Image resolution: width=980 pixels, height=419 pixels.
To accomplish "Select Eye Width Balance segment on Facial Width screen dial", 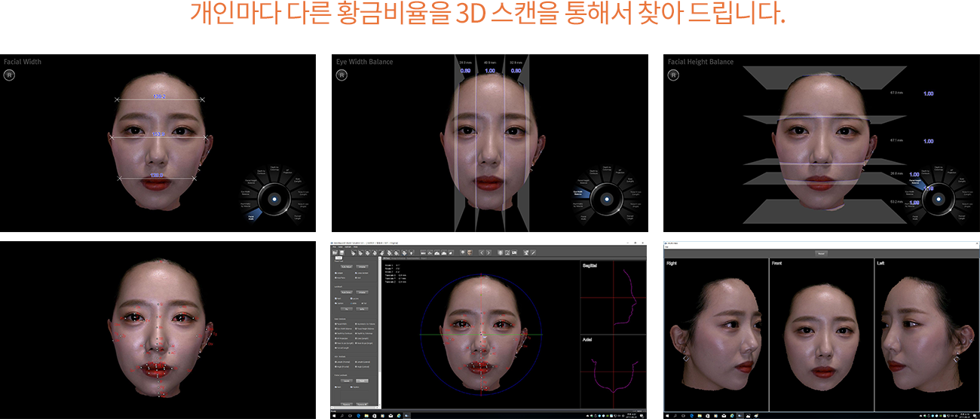I will 246,193.
